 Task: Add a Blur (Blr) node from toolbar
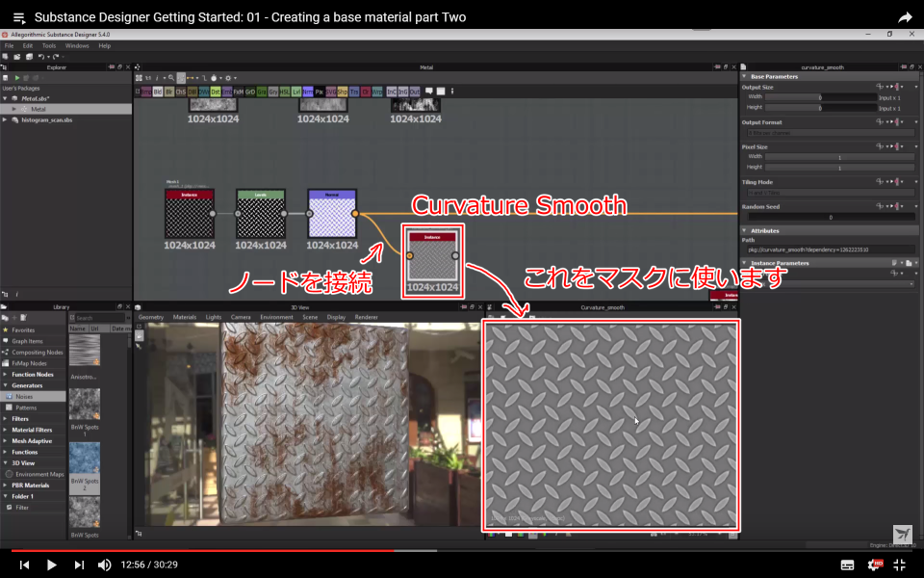pyautogui.click(x=169, y=92)
